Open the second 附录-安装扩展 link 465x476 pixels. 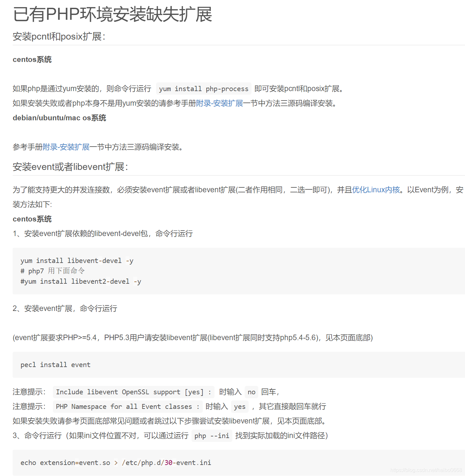coord(66,147)
